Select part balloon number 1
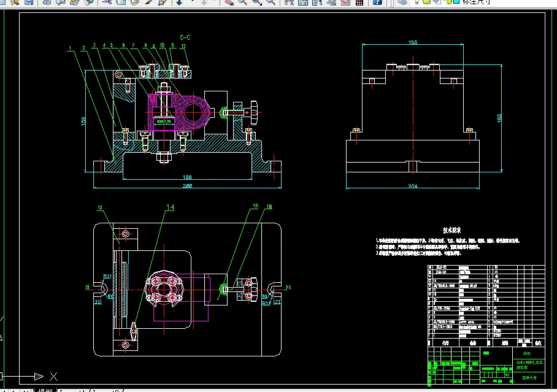The image size is (557, 392). pyautogui.click(x=70, y=48)
